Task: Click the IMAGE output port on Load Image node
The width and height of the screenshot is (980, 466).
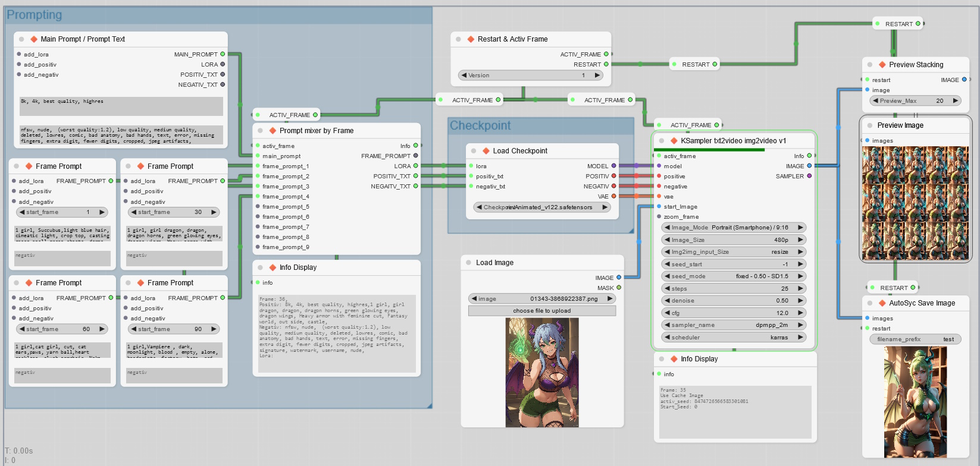Action: click(x=619, y=278)
